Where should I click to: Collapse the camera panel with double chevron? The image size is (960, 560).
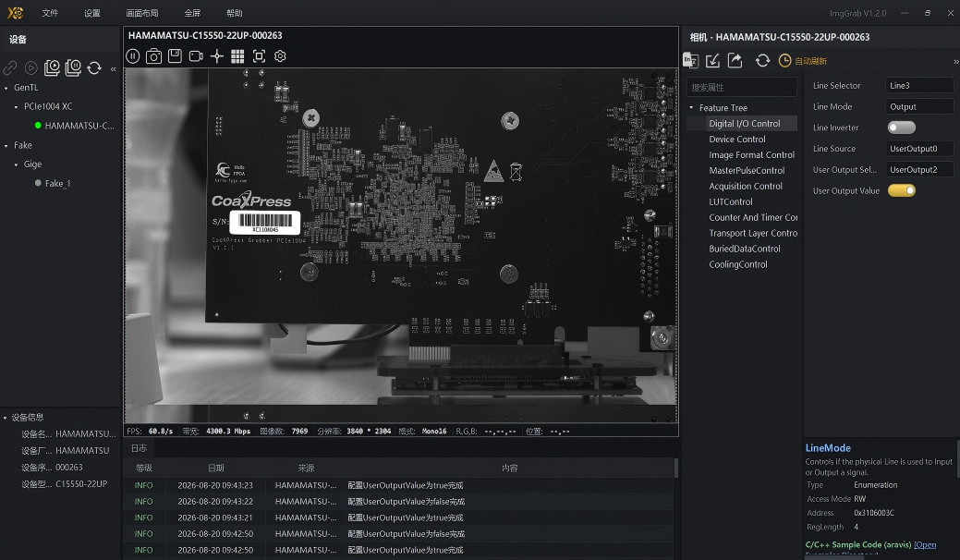click(955, 61)
